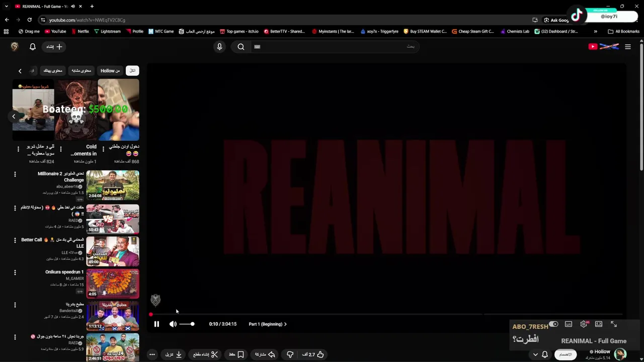Open notification bell next to Hollow channel
644x362 pixels.
(545, 354)
